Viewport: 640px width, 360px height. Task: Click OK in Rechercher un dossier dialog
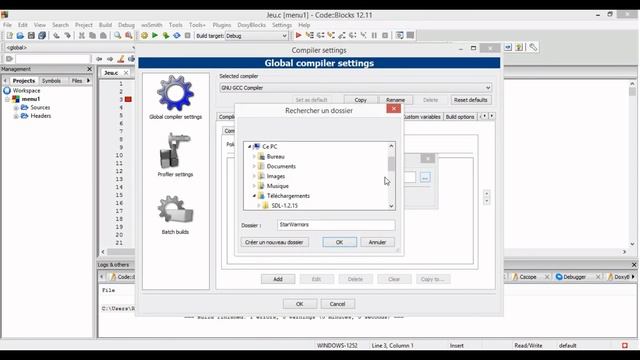[x=339, y=242]
